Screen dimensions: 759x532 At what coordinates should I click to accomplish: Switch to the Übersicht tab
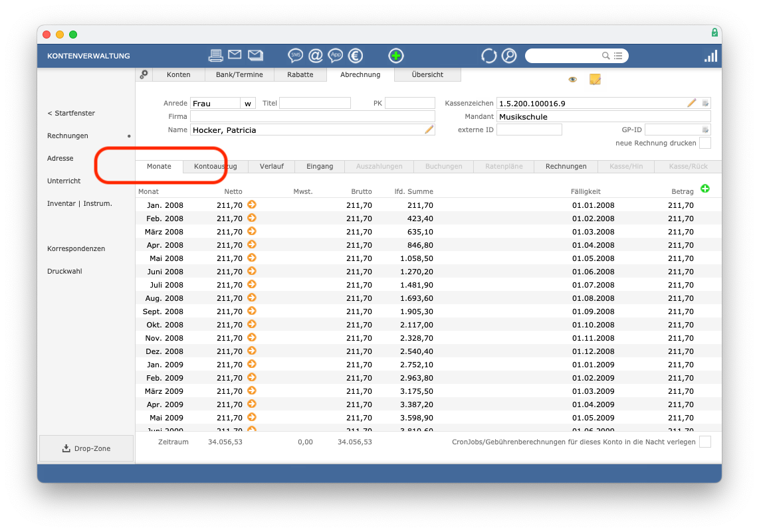(427, 74)
